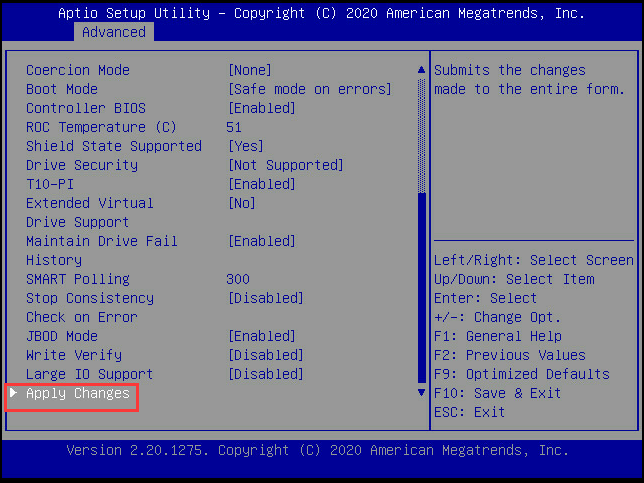Toggle Write Verify Disabled value
Screen dimensions: 644x483
coord(265,355)
